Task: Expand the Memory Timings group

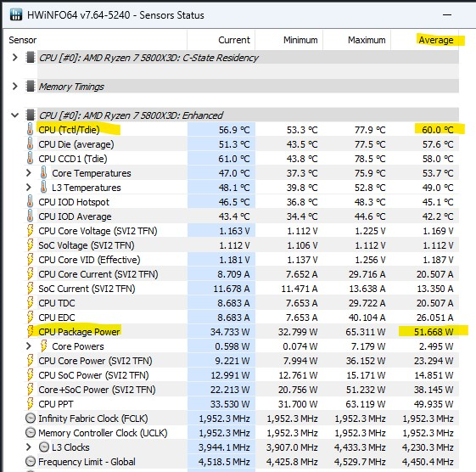Action: [14, 87]
